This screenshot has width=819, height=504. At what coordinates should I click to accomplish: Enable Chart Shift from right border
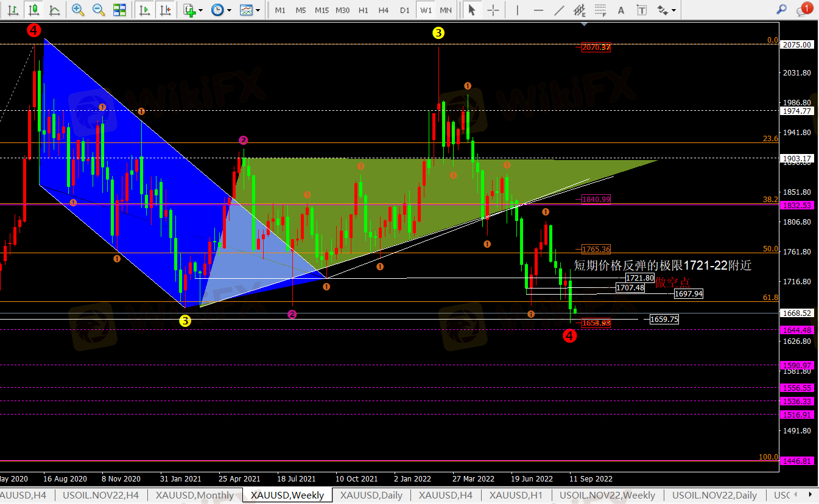(164, 10)
